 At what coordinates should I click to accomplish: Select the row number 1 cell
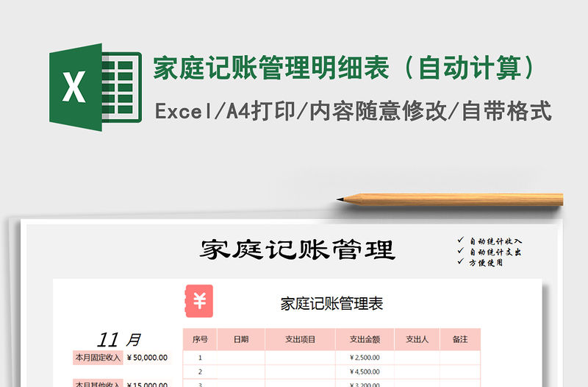[x=200, y=358]
